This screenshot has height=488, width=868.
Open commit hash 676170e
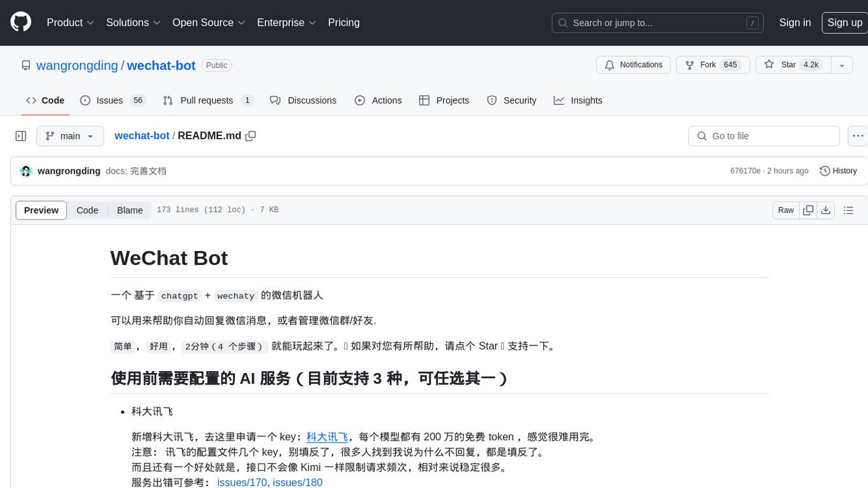pyautogui.click(x=745, y=171)
